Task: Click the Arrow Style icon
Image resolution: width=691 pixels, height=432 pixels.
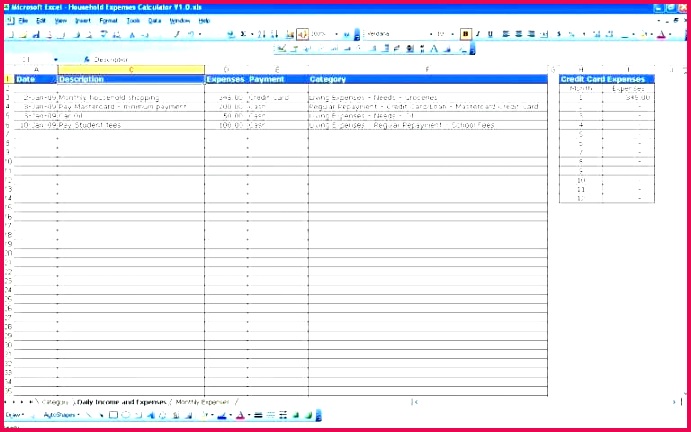Action: pyautogui.click(x=283, y=415)
